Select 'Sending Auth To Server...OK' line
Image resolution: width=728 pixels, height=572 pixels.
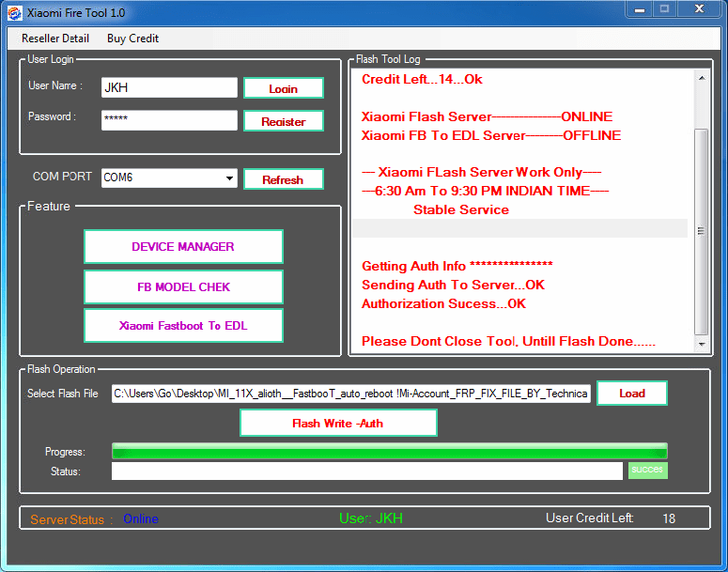[453, 285]
